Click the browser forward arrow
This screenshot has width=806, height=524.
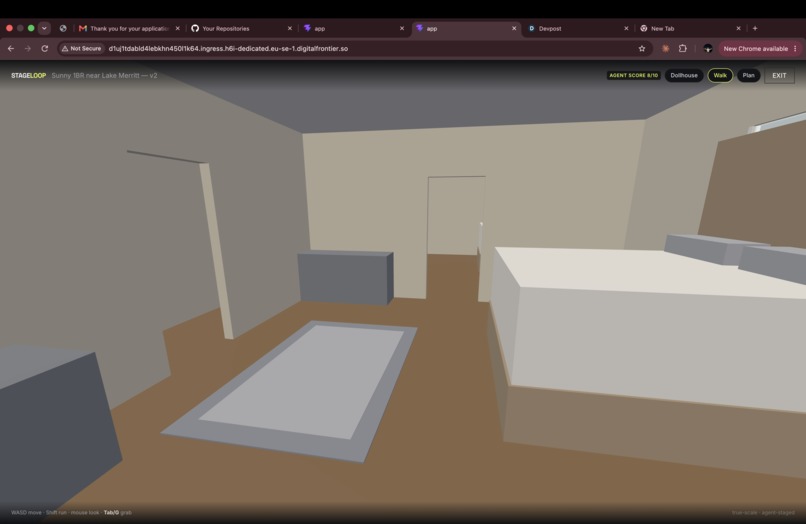28,48
